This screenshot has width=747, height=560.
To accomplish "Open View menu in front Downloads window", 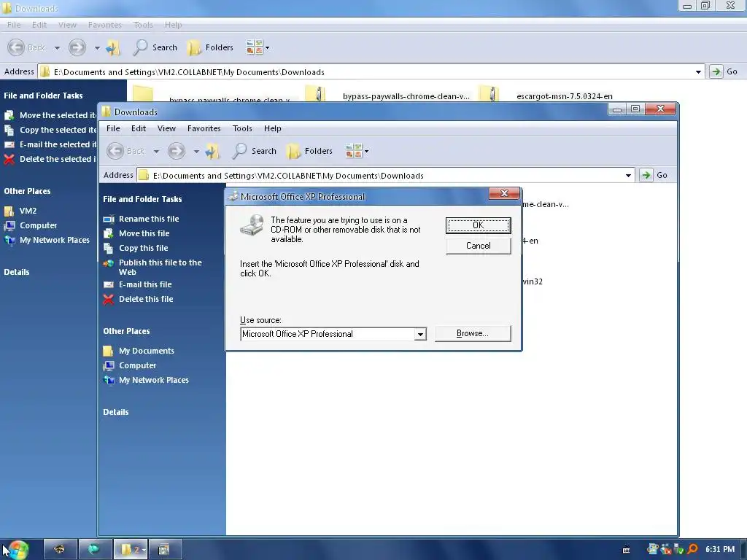I will coord(167,128).
